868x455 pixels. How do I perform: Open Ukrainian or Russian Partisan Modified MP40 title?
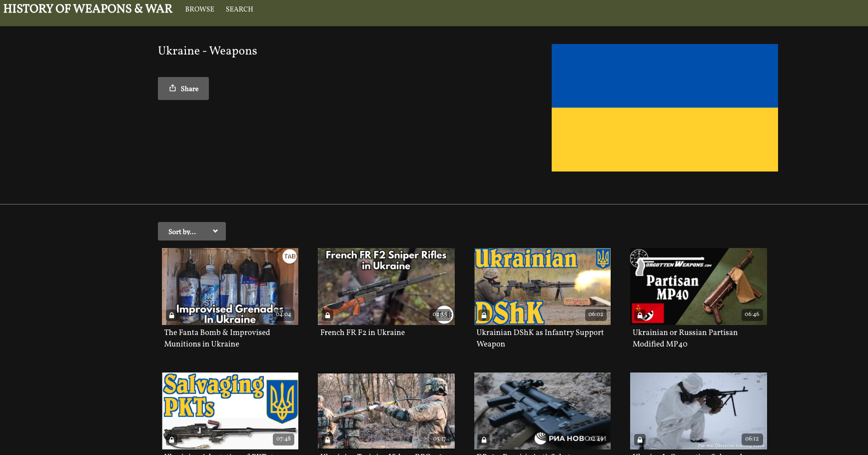coord(685,338)
